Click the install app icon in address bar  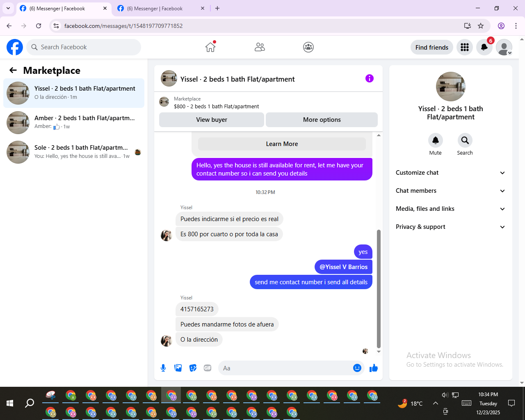point(467,26)
